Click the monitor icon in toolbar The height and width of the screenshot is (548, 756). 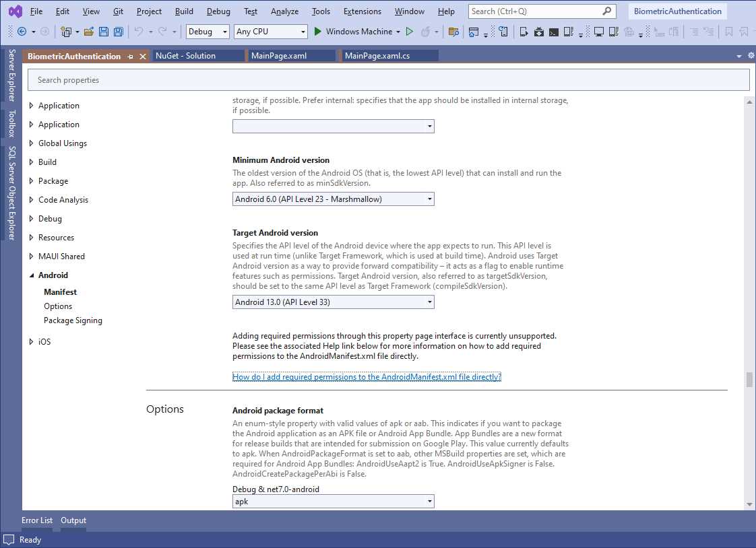point(599,32)
